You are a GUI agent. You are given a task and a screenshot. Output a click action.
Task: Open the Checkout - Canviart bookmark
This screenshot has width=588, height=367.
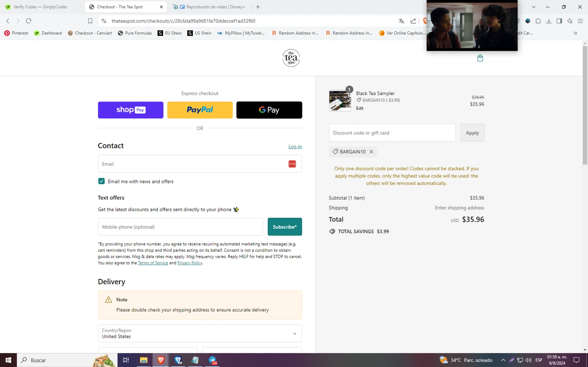point(90,33)
